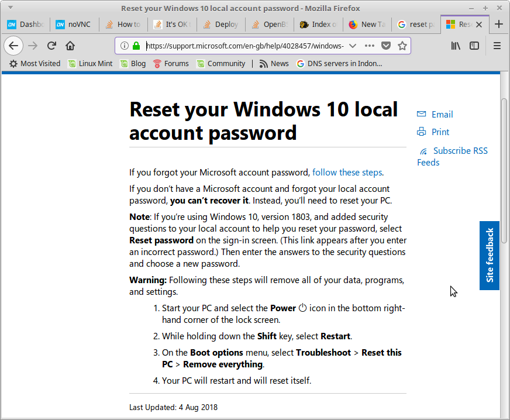Subscribe to RSS Feeds

(453, 157)
